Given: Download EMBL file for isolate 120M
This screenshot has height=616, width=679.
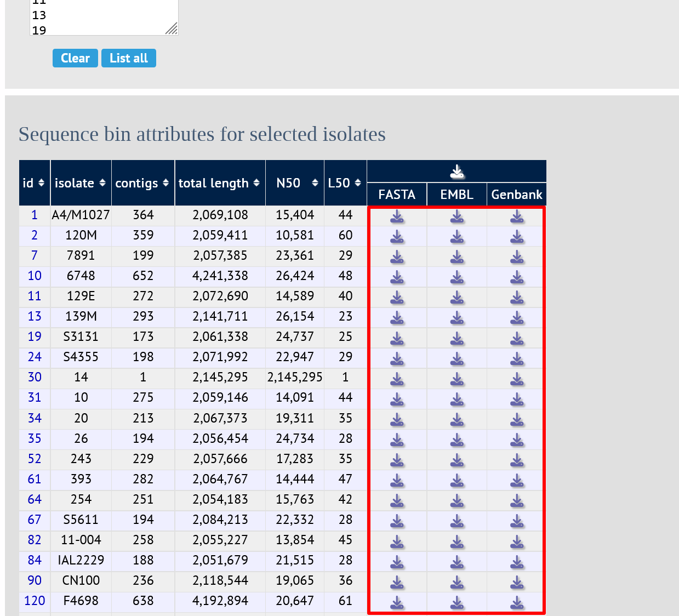Looking at the screenshot, I should pos(457,237).
